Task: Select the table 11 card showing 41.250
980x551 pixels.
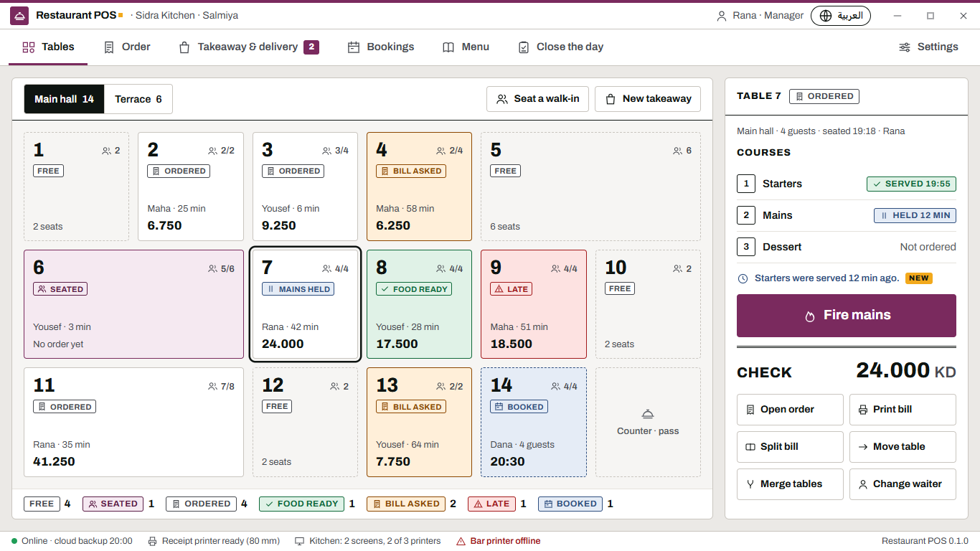Action: pos(134,423)
